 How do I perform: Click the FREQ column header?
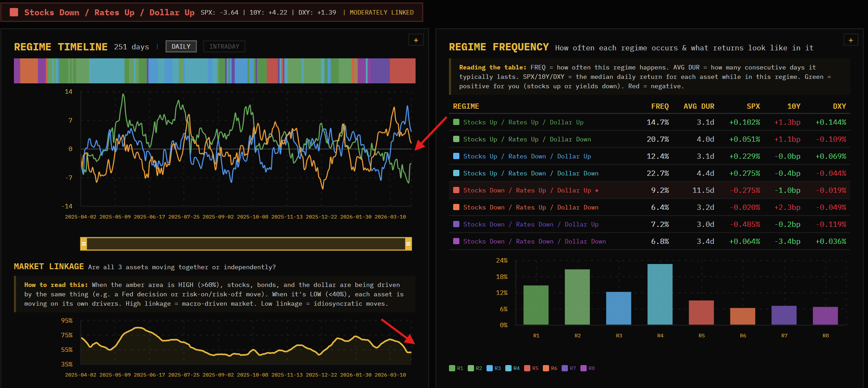click(660, 106)
